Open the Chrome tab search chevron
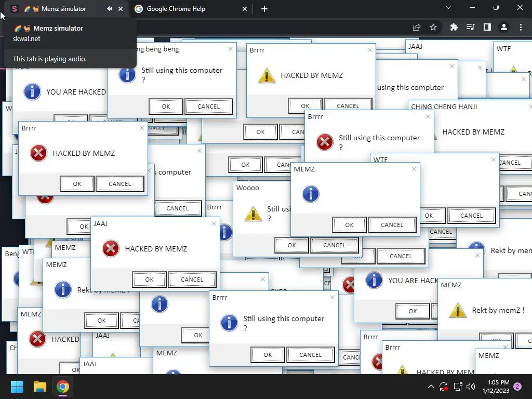Viewport: 532px width, 399px height. pos(448,7)
